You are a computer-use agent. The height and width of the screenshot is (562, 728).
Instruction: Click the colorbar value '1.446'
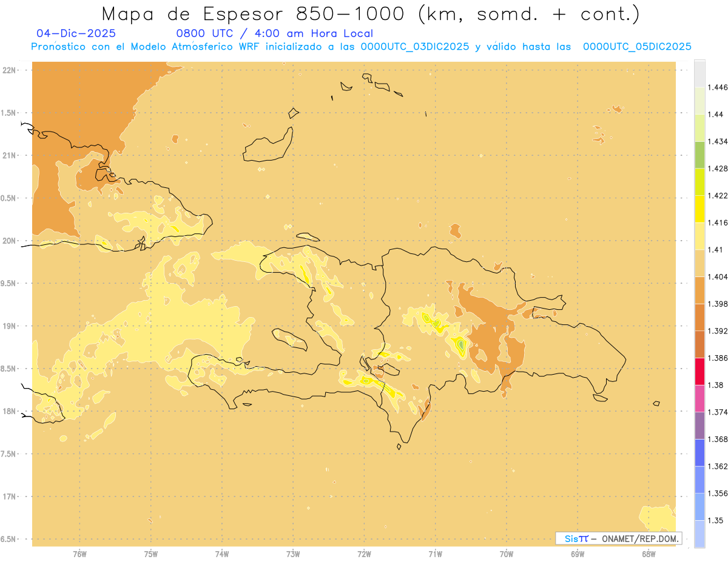click(719, 87)
